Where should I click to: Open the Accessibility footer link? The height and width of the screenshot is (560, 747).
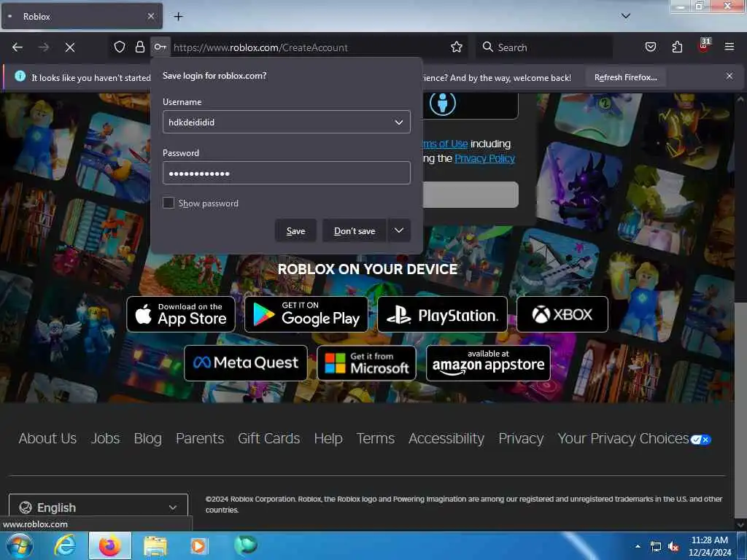coord(446,438)
